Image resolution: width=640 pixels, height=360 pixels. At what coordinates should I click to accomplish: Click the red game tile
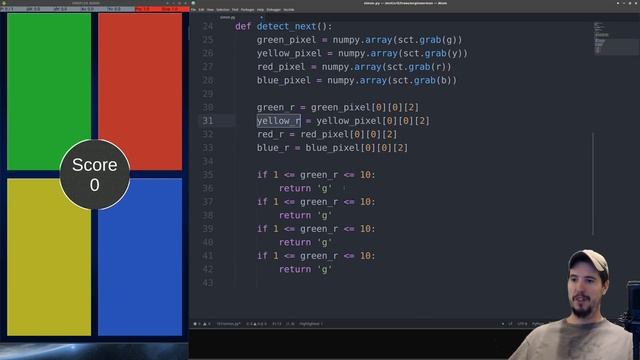140,91
